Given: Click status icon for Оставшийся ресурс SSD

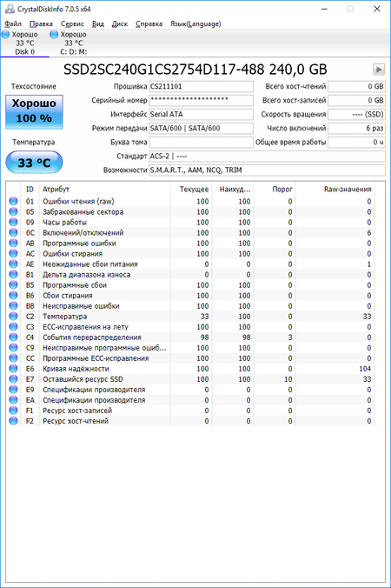Looking at the screenshot, I should (x=14, y=379).
